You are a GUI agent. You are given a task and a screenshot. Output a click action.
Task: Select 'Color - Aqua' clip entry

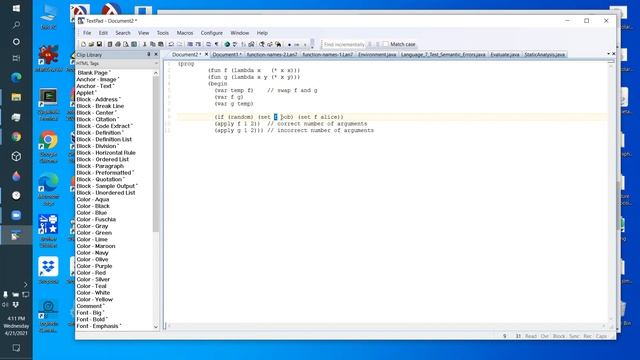click(x=93, y=200)
